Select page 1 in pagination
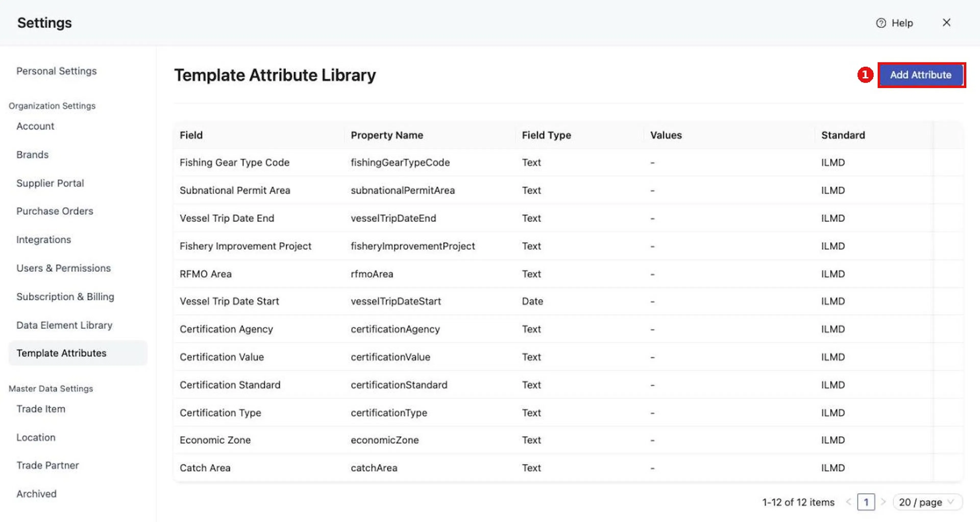This screenshot has height=522, width=980. 866,502
